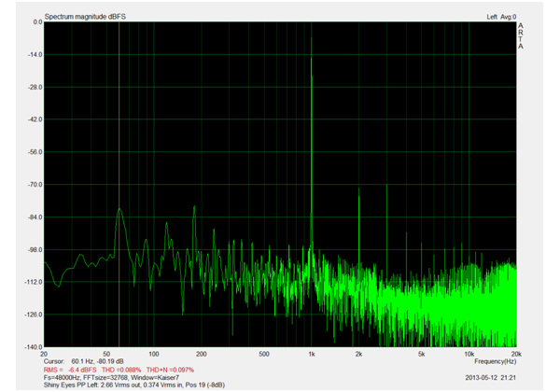Image resolution: width=560 pixels, height=392 pixels.
Task: Click the 200 Hz frequency axis tick
Action: 202,354
